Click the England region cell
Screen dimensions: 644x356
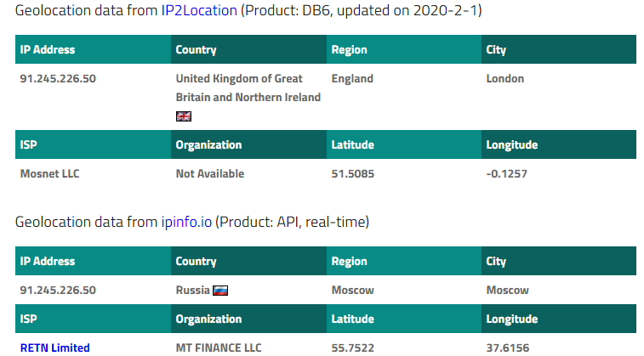352,78
